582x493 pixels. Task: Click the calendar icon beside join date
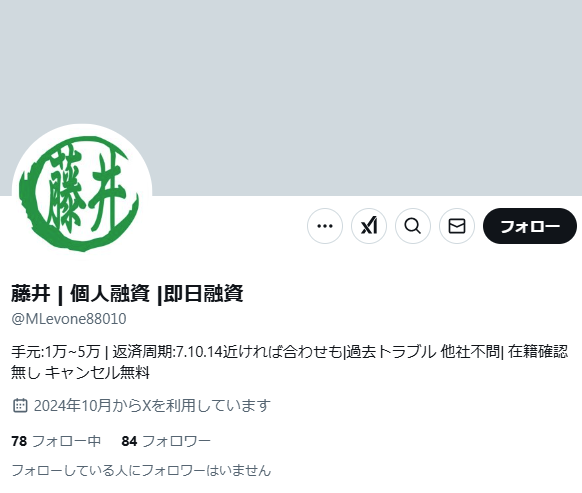(20, 405)
